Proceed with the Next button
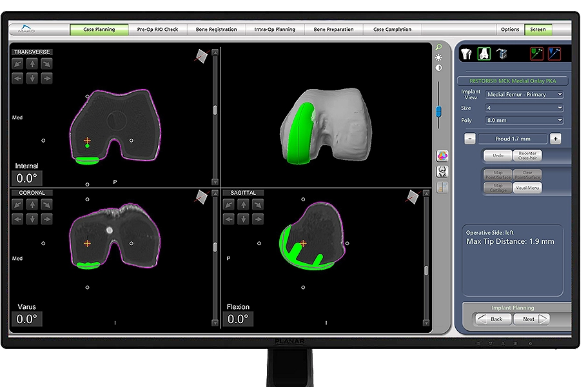The width and height of the screenshot is (588, 387). point(532,319)
